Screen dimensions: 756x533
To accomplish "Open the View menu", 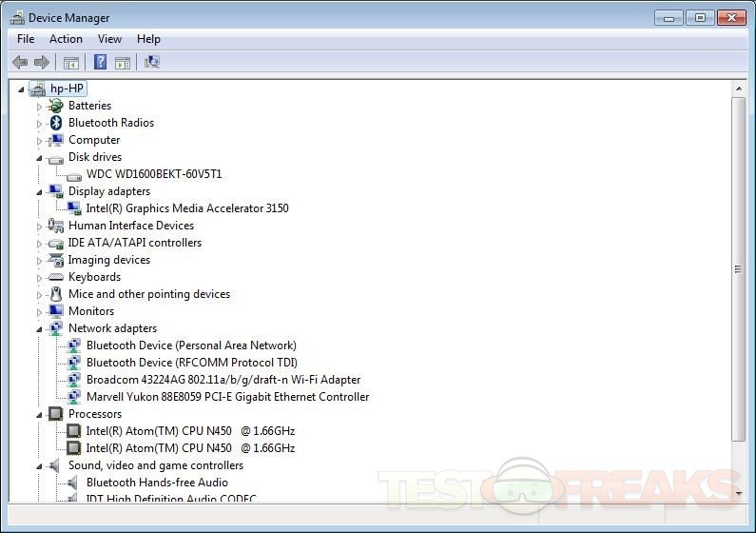I will 109,39.
